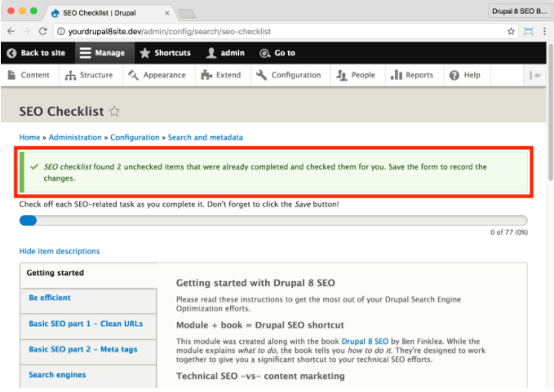This screenshot has height=392, width=554.
Task: Open a new blank browser tab
Action: pyautogui.click(x=186, y=14)
